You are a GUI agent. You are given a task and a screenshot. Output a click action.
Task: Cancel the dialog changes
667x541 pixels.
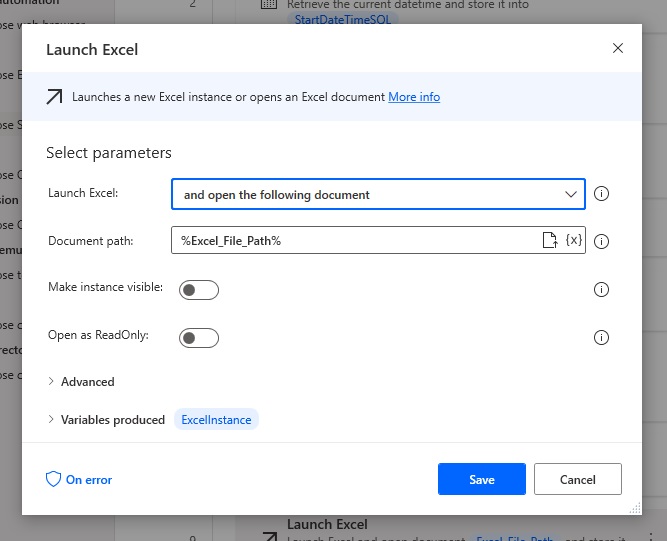(578, 479)
